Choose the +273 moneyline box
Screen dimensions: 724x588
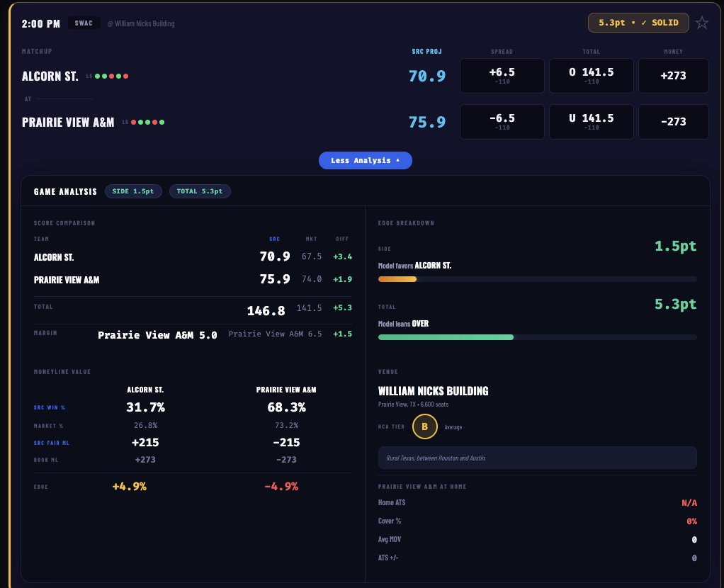point(673,76)
